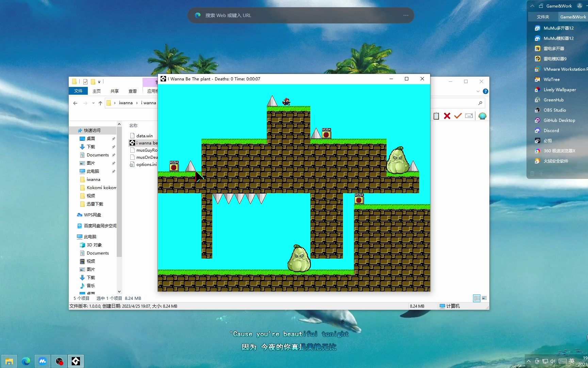
Task: Collapse the Game&Work panel with the chevron
Action: [x=532, y=6]
